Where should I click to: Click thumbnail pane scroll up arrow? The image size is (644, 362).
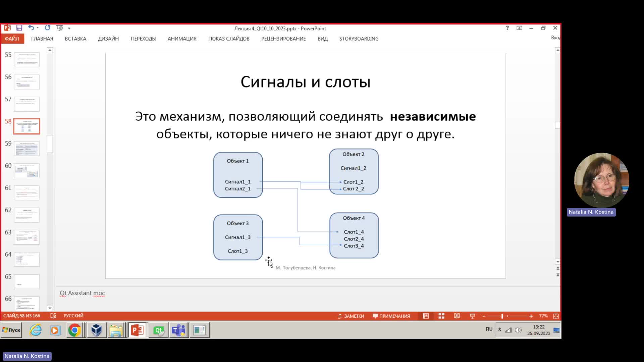(50, 50)
